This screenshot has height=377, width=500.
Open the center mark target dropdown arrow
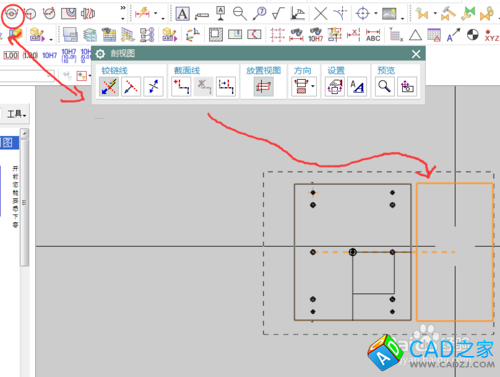(x=376, y=14)
